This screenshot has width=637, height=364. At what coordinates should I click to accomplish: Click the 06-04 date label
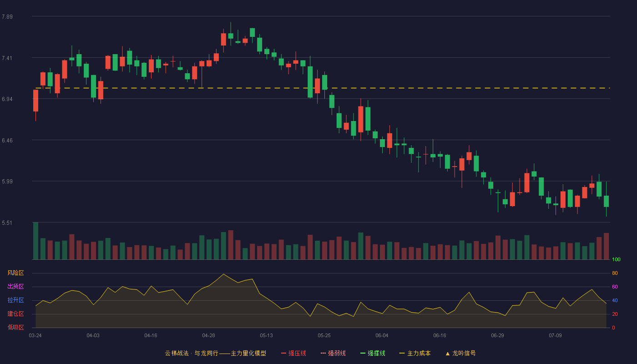[382, 335]
